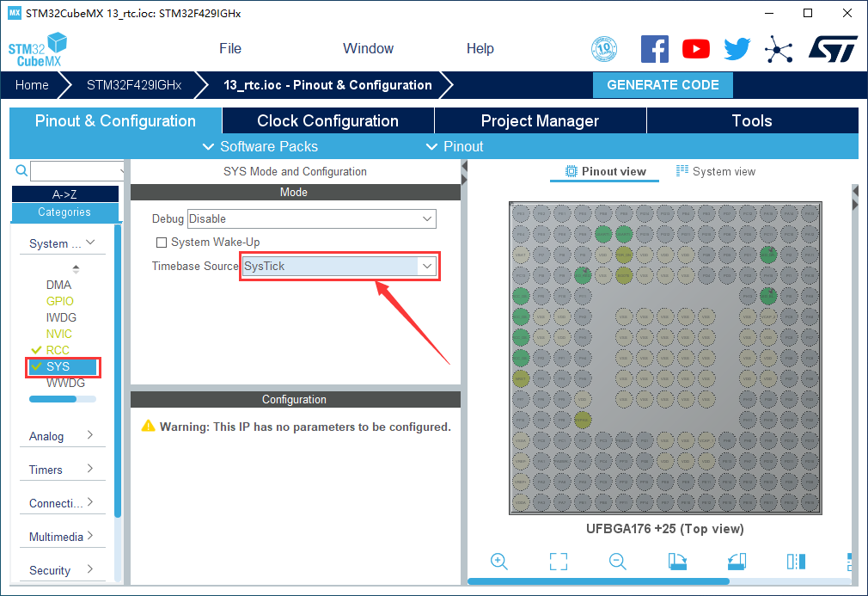Open the Facebook icon link
Screen dimensions: 868x596
click(x=655, y=49)
